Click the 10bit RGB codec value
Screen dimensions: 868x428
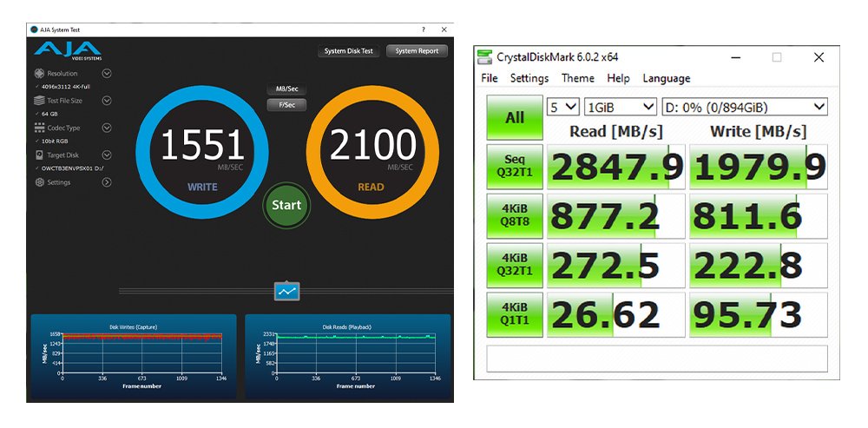pyautogui.click(x=54, y=142)
